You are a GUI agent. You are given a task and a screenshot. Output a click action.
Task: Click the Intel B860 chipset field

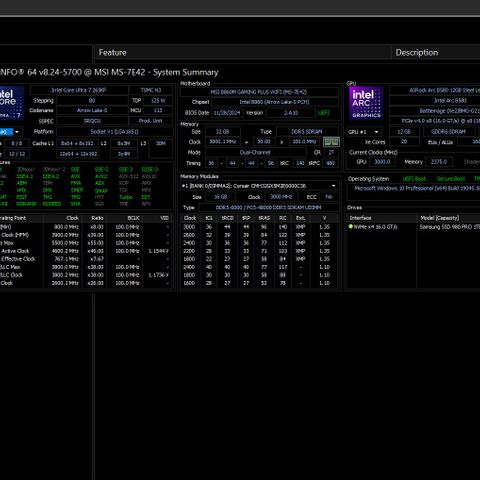pyautogui.click(x=274, y=102)
